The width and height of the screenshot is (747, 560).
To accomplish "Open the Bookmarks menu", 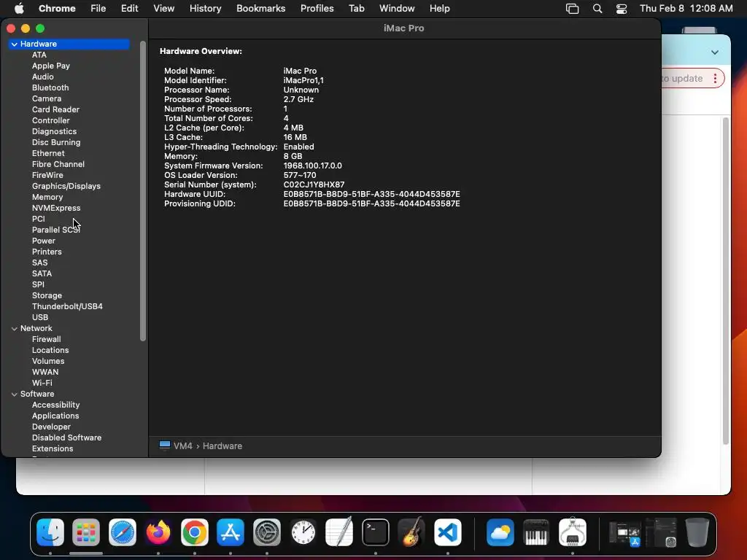I will tap(261, 9).
